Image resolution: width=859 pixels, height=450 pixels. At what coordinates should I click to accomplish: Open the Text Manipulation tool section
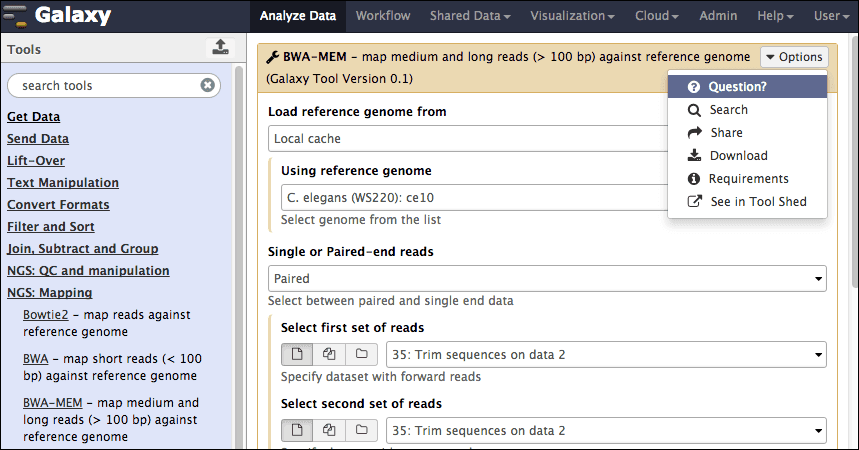click(63, 183)
